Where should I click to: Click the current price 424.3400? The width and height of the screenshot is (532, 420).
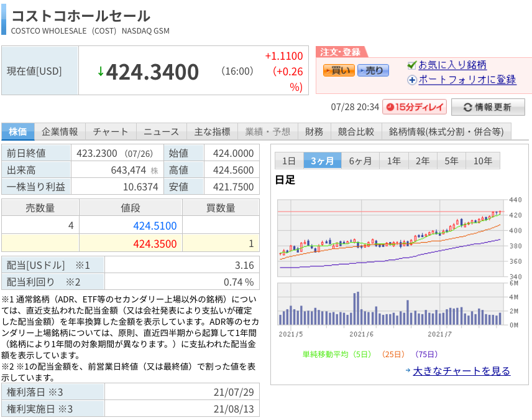click(x=152, y=72)
